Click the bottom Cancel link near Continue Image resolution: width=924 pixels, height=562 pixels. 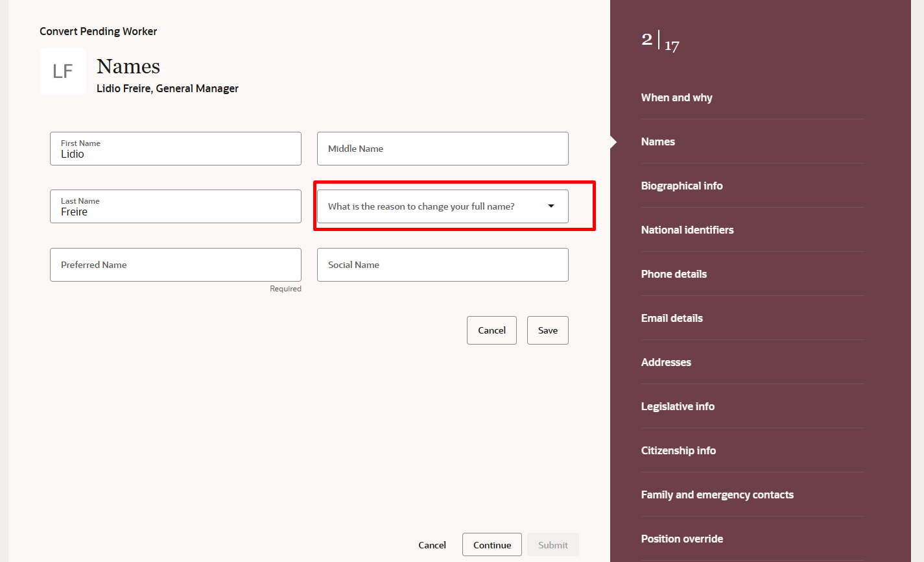(432, 545)
